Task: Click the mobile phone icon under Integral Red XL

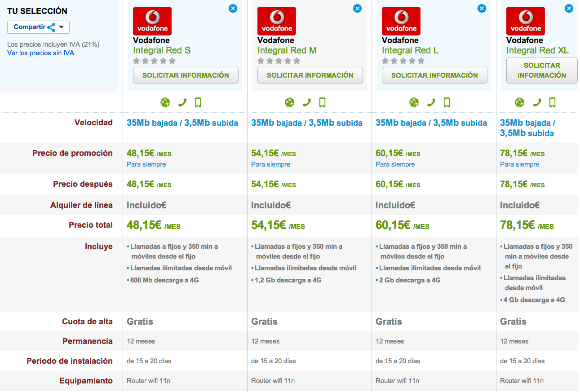Action: [x=552, y=103]
